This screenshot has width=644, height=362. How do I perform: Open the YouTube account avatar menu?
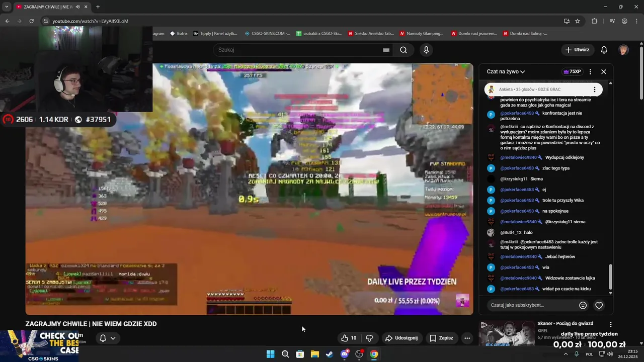tap(623, 50)
